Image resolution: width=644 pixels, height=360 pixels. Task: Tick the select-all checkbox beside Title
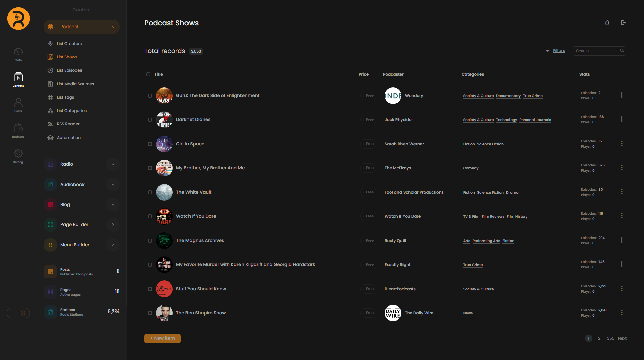tap(148, 74)
